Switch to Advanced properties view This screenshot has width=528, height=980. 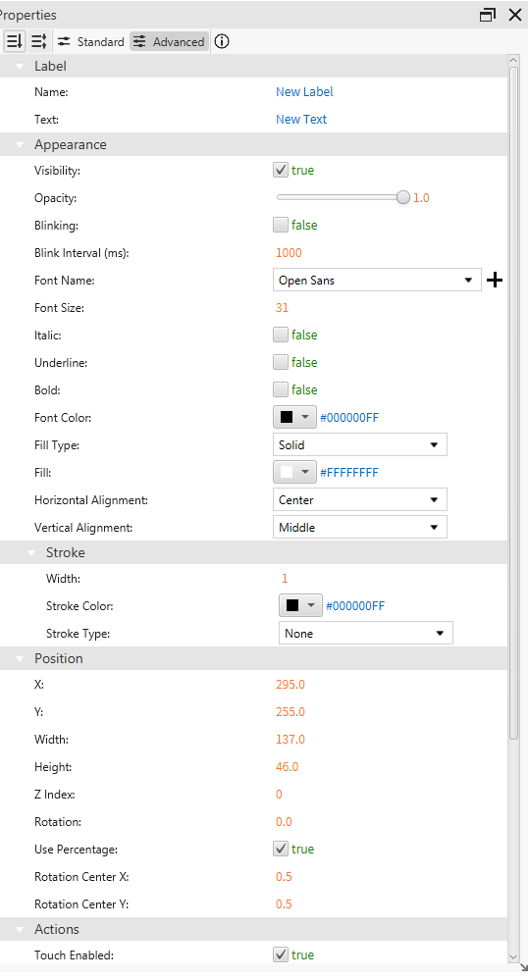(x=170, y=41)
